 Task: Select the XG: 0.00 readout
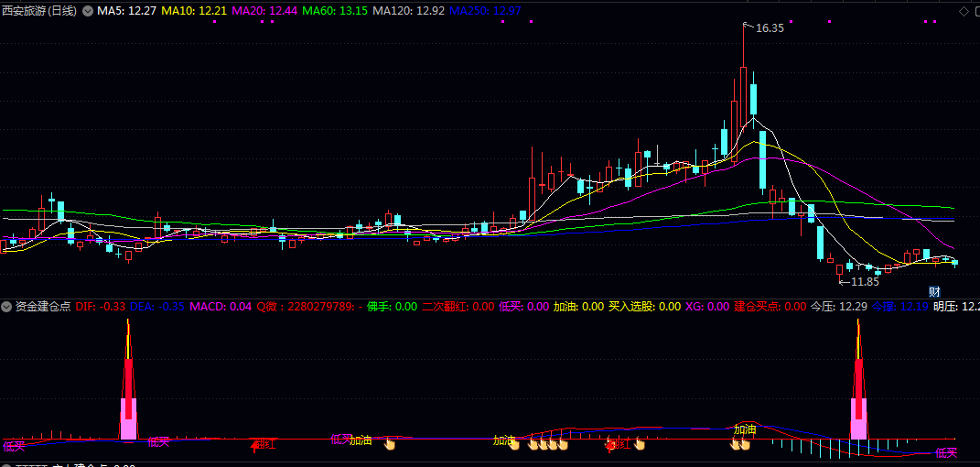pyautogui.click(x=707, y=307)
